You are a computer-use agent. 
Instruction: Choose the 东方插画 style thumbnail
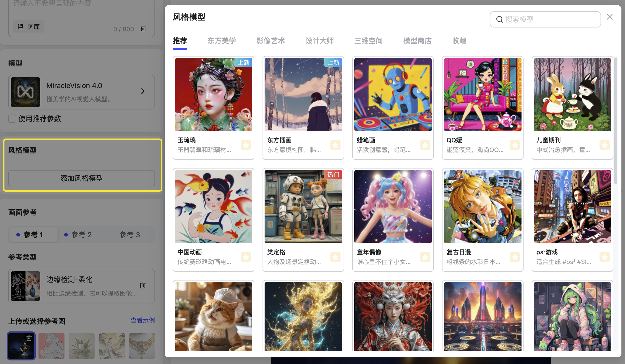click(303, 95)
